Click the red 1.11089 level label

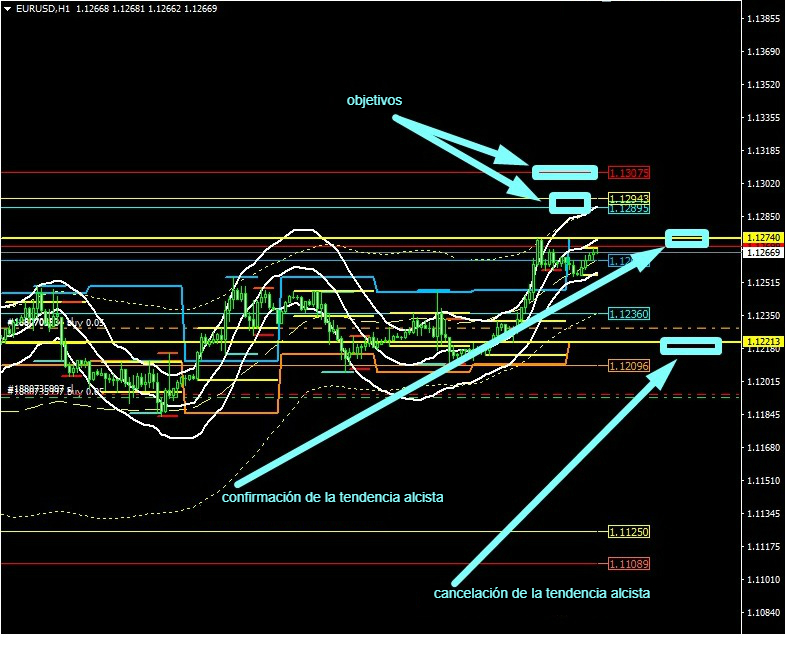pyautogui.click(x=629, y=564)
